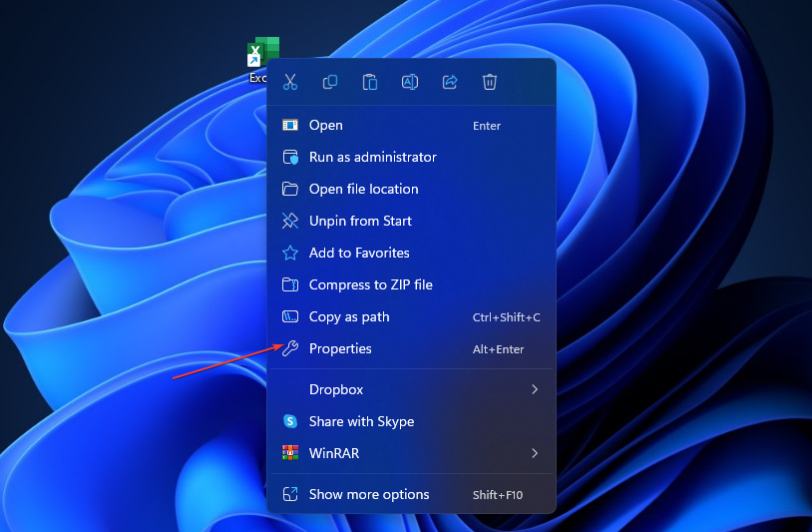Click the Paste clipboard icon
Viewport: 812px width, 532px height.
pyautogui.click(x=370, y=82)
